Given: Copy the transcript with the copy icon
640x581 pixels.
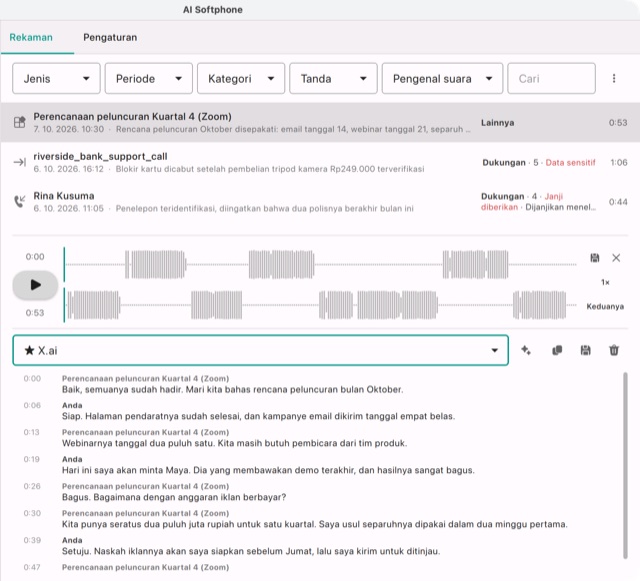Looking at the screenshot, I should pos(557,350).
